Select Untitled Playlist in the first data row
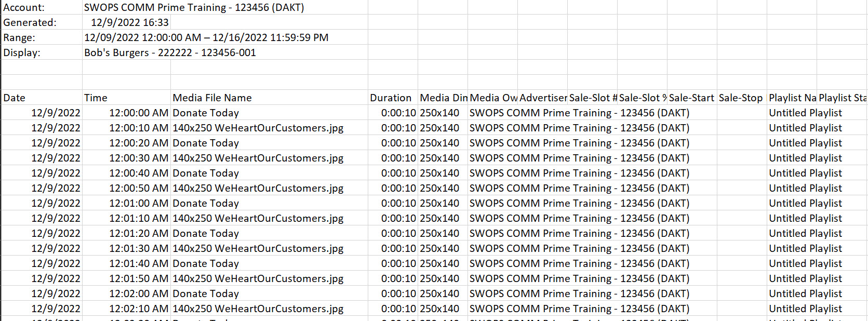The height and width of the screenshot is (321, 868). 805,113
